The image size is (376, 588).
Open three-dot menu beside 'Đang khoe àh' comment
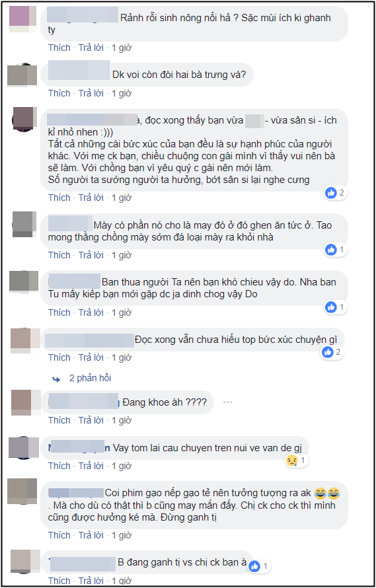coord(228,402)
